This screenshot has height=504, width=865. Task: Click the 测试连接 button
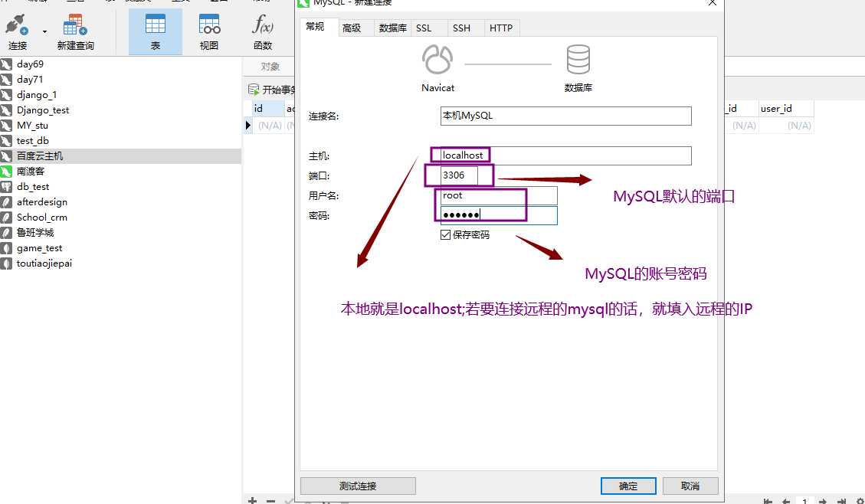tap(358, 486)
